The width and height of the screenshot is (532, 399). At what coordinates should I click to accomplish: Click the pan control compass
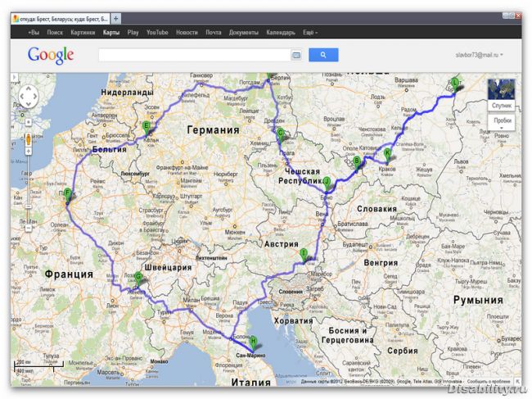point(29,96)
